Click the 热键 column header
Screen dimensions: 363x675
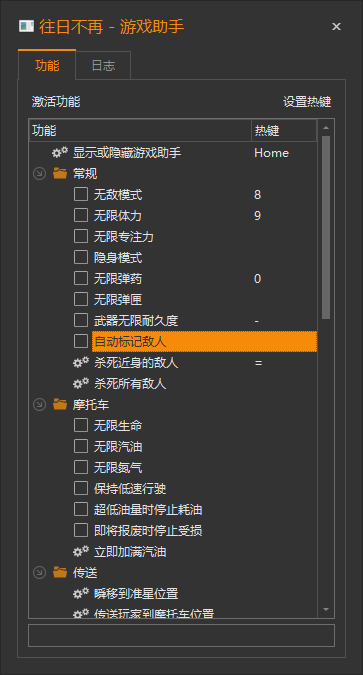pyautogui.click(x=284, y=130)
